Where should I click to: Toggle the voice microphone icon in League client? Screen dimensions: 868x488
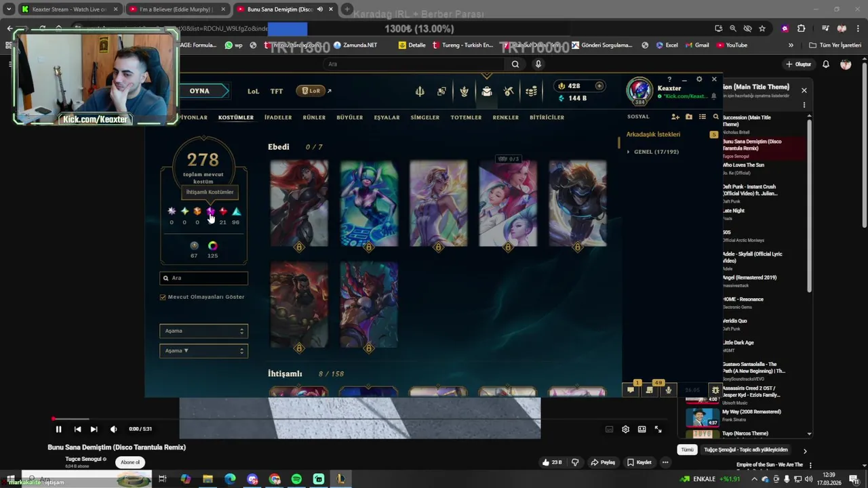[x=668, y=390]
